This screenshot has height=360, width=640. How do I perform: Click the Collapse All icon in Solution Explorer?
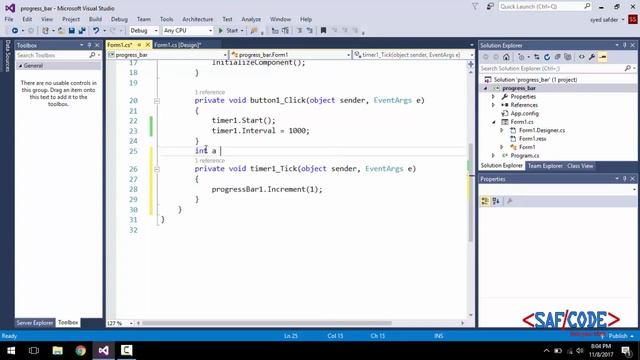coord(557,57)
